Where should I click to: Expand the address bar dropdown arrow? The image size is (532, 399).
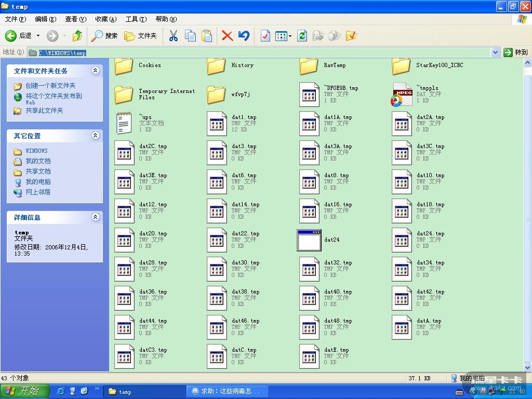click(495, 52)
